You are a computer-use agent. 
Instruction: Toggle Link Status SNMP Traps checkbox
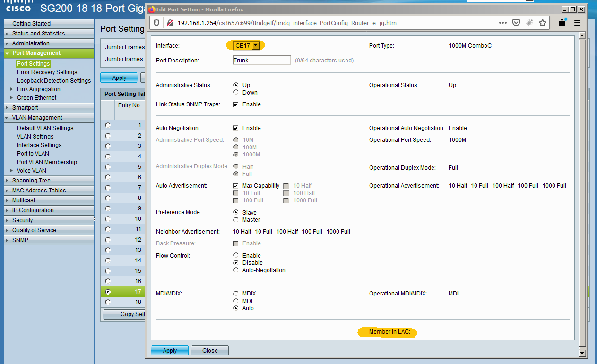point(235,104)
